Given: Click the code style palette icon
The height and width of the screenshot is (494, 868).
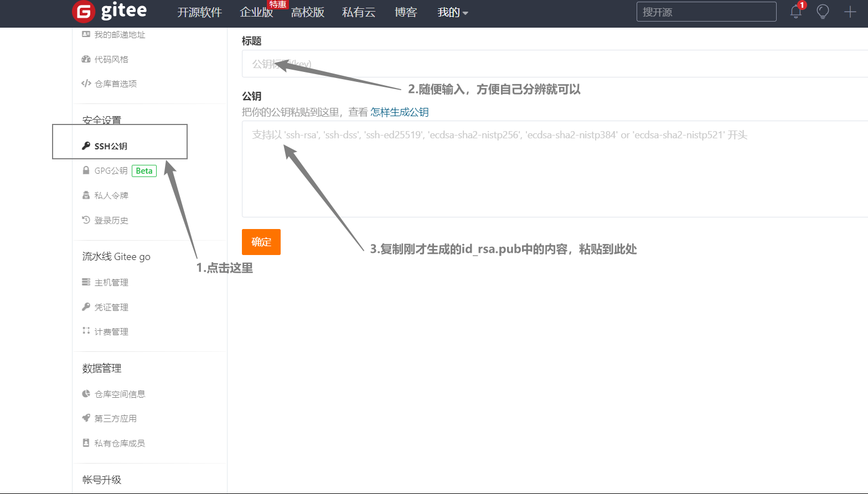Looking at the screenshot, I should pos(86,59).
